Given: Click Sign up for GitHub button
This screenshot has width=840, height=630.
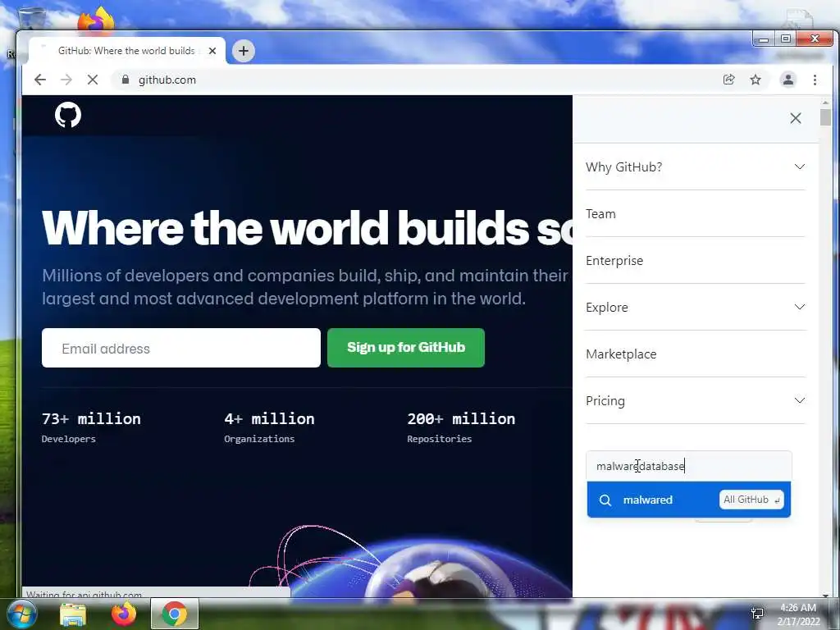Looking at the screenshot, I should [406, 348].
